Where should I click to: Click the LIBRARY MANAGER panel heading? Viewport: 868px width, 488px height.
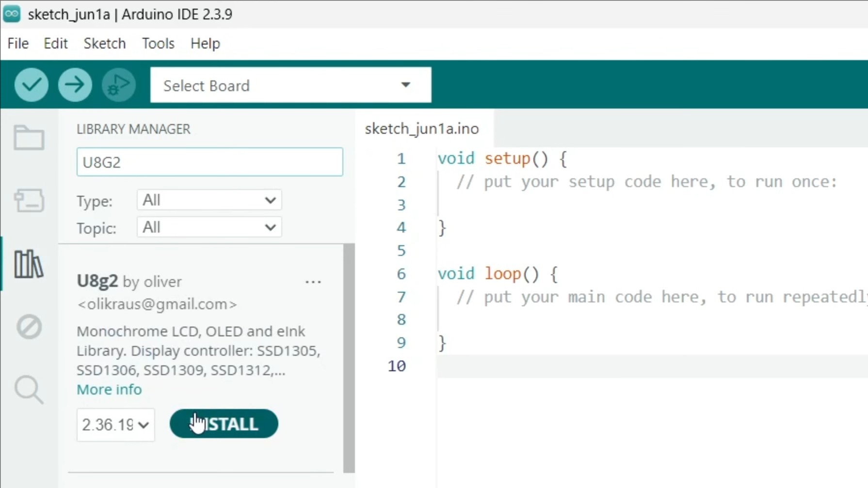tap(133, 129)
